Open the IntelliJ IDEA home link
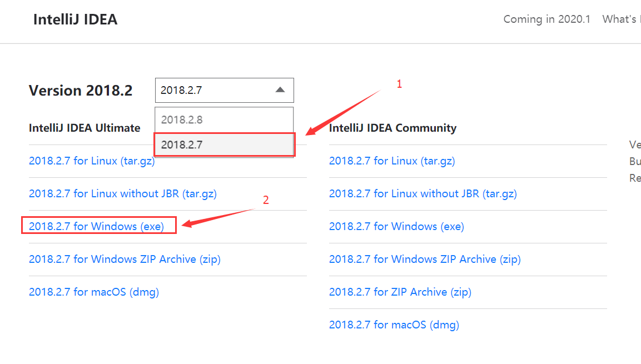The width and height of the screenshot is (641, 364). tap(75, 19)
